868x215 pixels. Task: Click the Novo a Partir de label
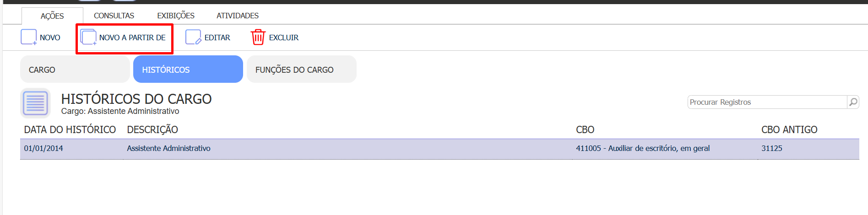pyautogui.click(x=132, y=38)
